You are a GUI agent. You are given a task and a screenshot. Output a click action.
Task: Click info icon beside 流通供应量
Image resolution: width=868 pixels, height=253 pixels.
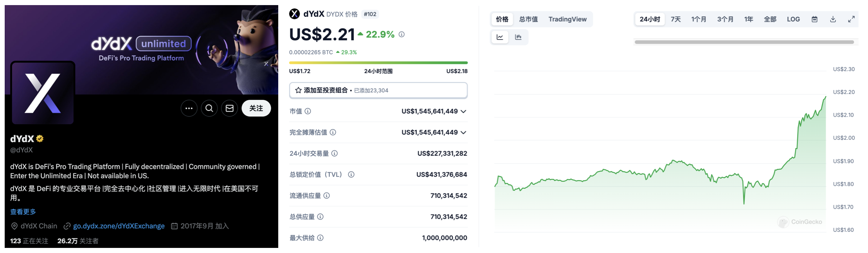click(327, 195)
